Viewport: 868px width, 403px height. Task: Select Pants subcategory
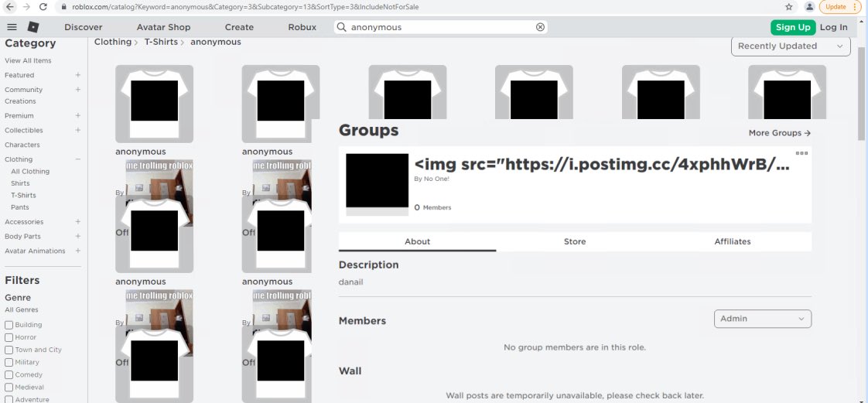tap(20, 207)
